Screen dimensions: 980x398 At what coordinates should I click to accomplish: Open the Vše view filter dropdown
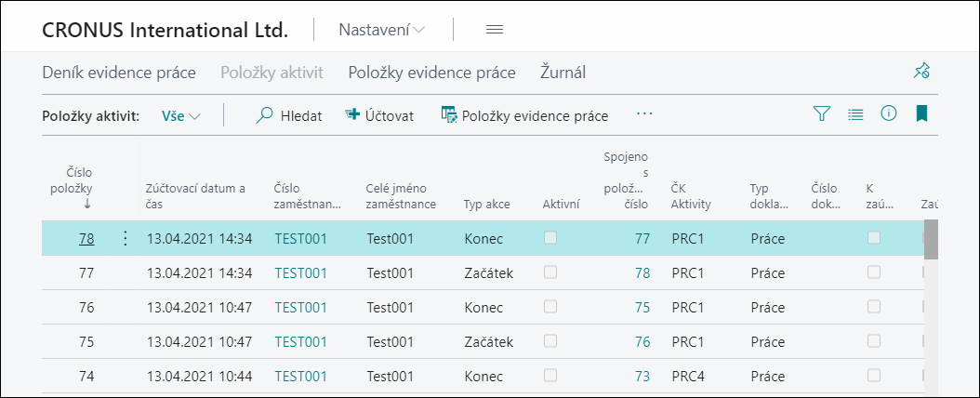pyautogui.click(x=181, y=115)
